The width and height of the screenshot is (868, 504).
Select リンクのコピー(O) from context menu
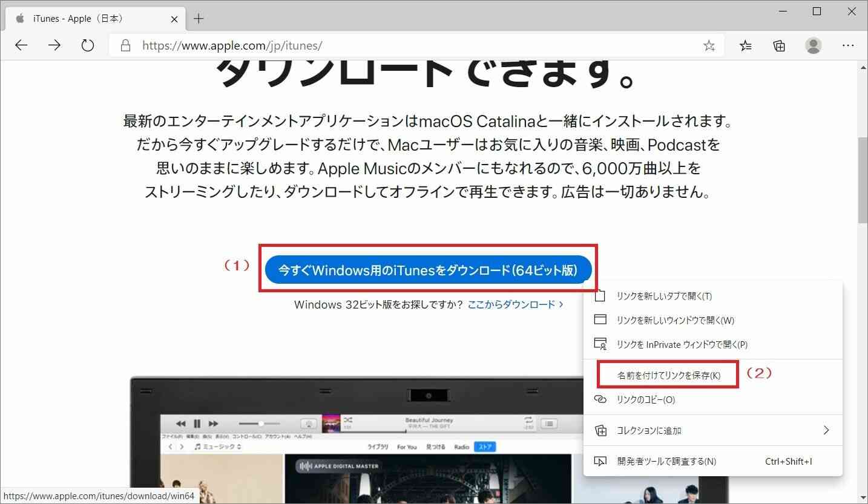click(x=713, y=399)
